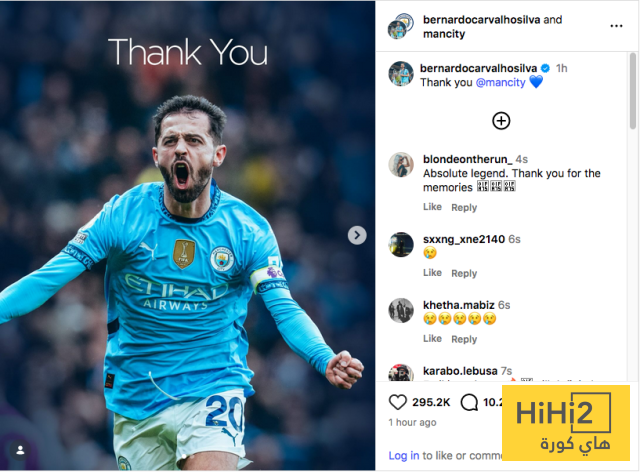The image size is (640, 472).
Task: Click the comments panel scrollbar
Action: 633,92
